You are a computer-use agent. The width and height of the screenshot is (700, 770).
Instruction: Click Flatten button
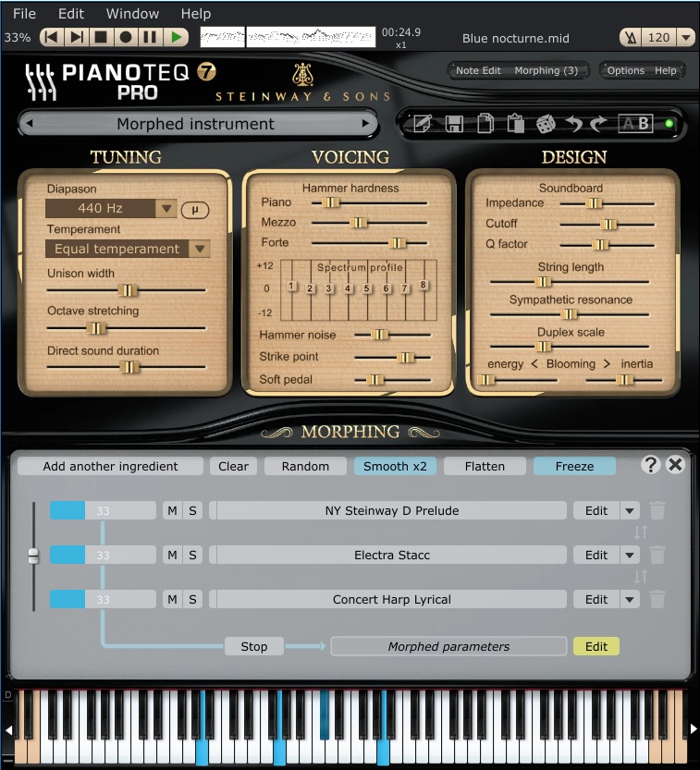point(485,466)
